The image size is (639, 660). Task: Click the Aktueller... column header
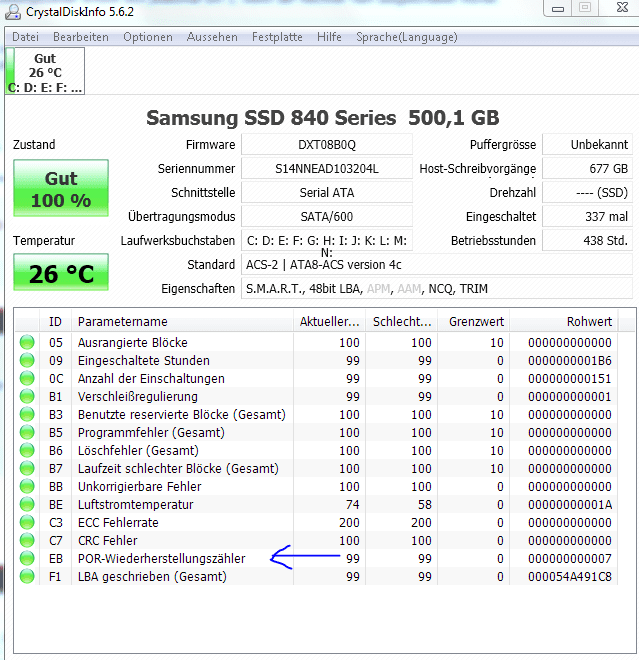pyautogui.click(x=330, y=322)
